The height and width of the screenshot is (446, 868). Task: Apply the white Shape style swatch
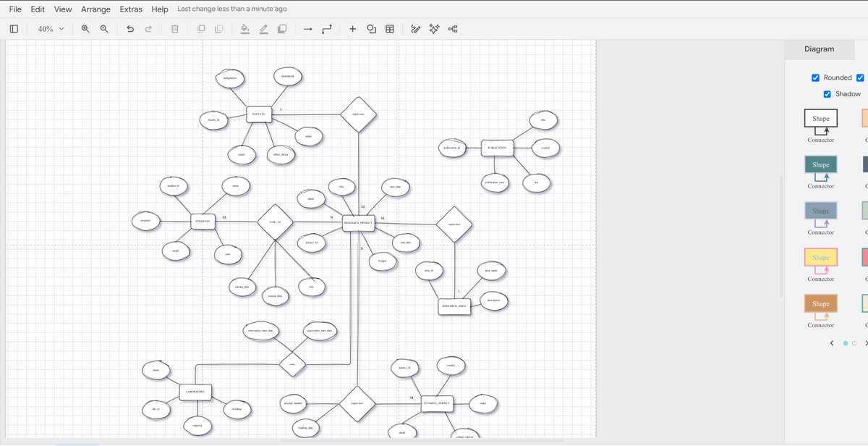[821, 119]
